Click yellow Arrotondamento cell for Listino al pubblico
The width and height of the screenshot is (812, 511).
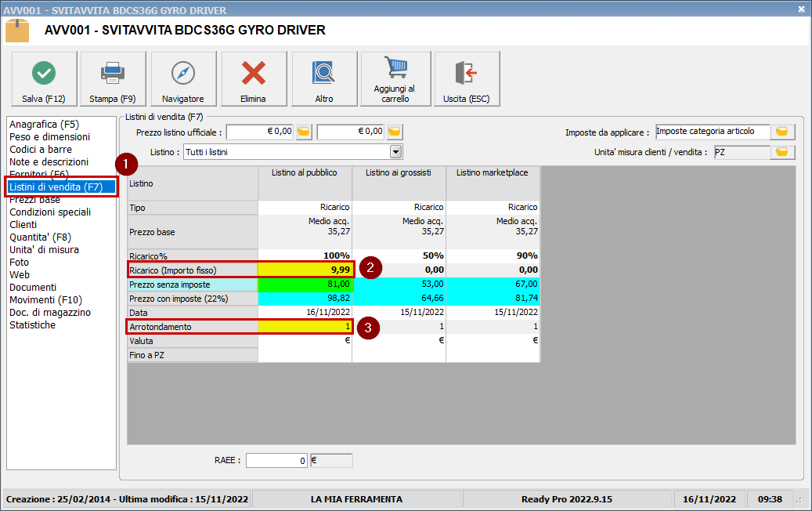click(x=305, y=327)
